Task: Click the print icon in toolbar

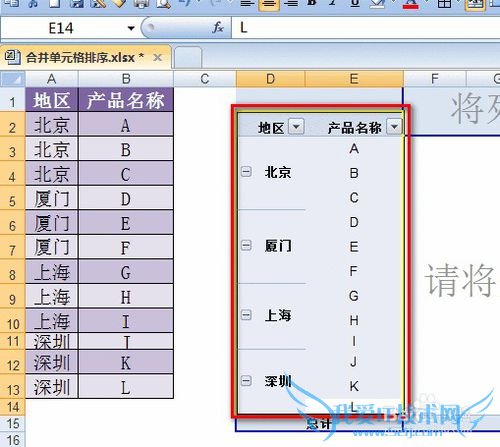Action: (x=141, y=4)
